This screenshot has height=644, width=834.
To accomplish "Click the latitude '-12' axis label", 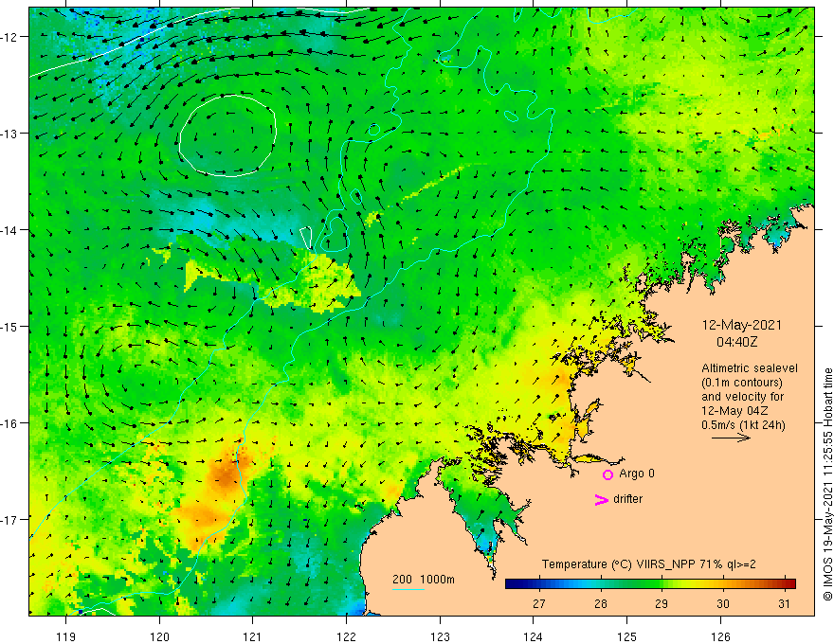I will (9, 37).
